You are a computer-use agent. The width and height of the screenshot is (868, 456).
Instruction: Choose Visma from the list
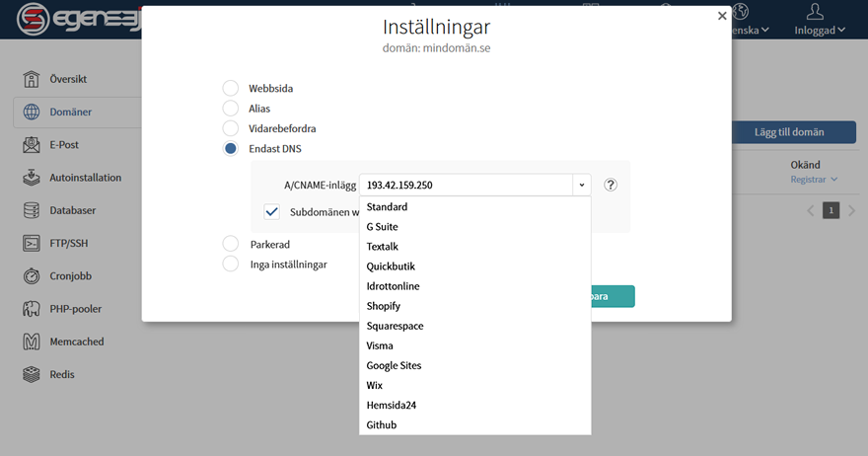[475, 345]
